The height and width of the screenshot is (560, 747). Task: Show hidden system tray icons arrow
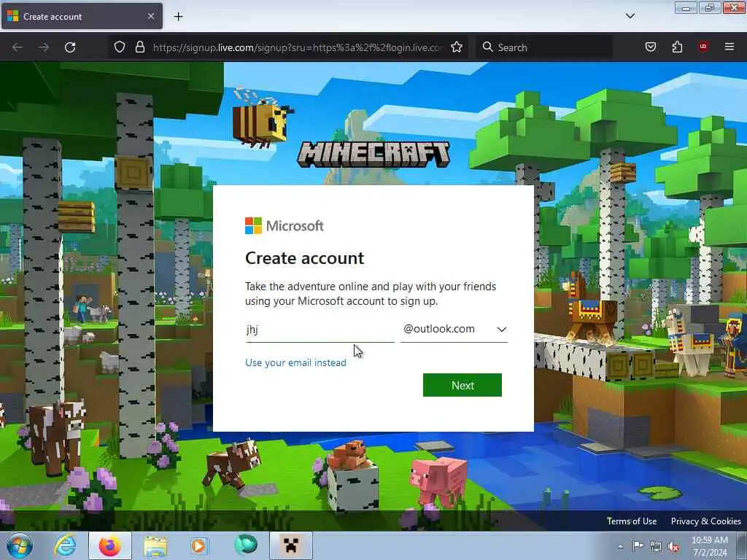620,546
